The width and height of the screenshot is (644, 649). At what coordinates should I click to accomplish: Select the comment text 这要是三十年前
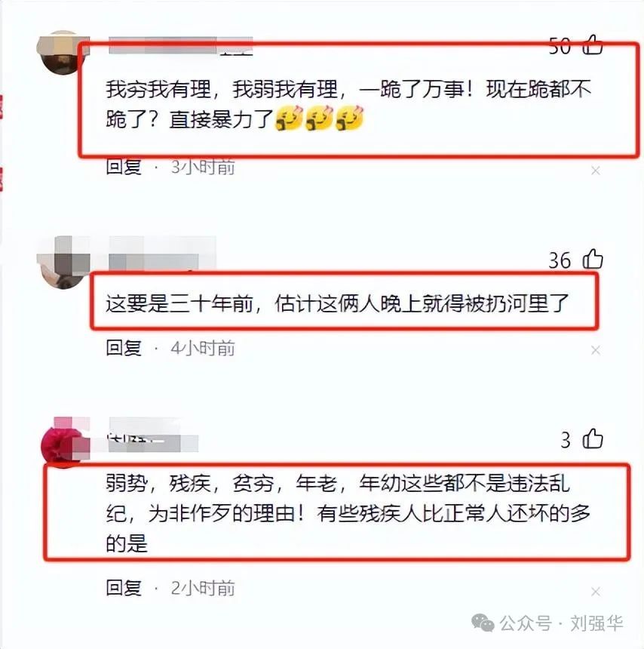179,303
